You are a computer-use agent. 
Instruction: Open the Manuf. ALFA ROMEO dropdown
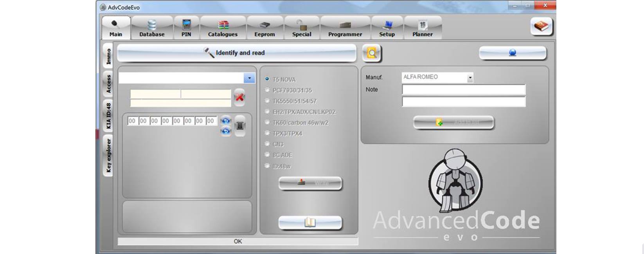[470, 78]
